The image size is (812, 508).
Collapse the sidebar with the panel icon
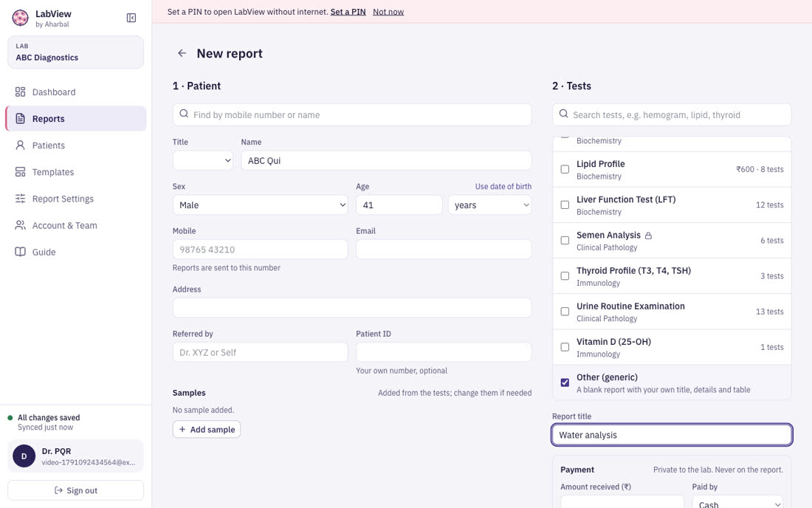[x=131, y=18]
